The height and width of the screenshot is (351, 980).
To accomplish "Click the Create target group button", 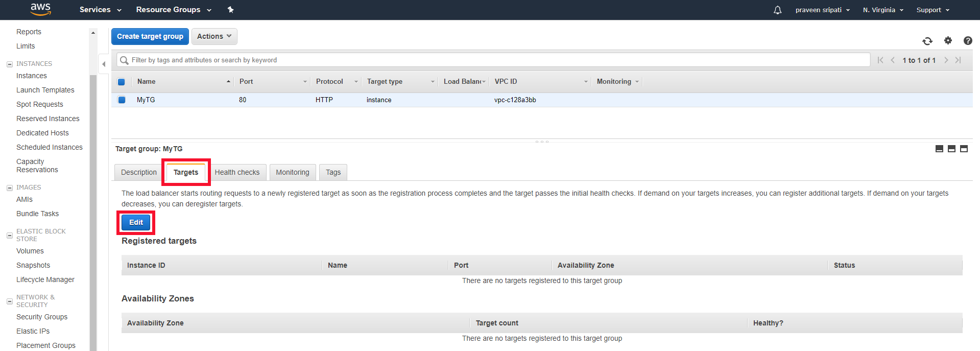I will [x=150, y=36].
